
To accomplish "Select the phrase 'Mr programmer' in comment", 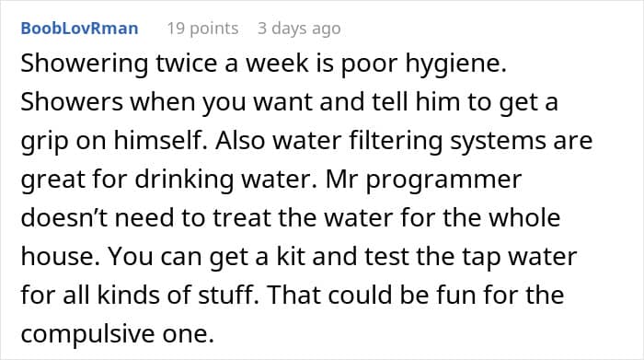I will [423, 180].
